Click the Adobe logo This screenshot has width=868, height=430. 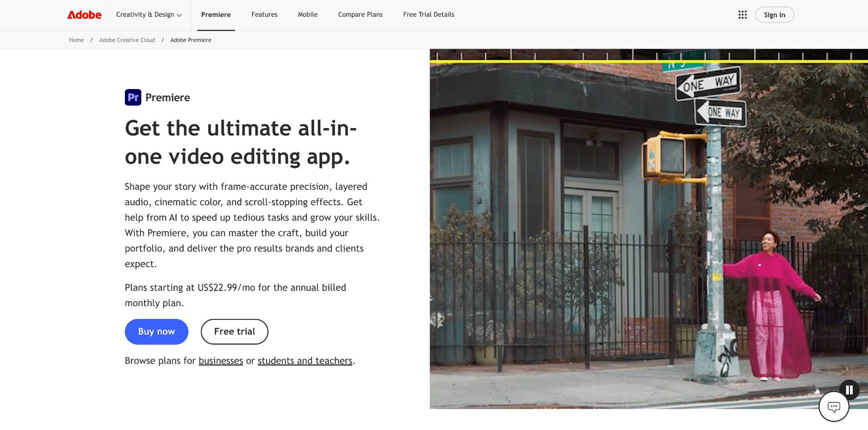tap(84, 15)
